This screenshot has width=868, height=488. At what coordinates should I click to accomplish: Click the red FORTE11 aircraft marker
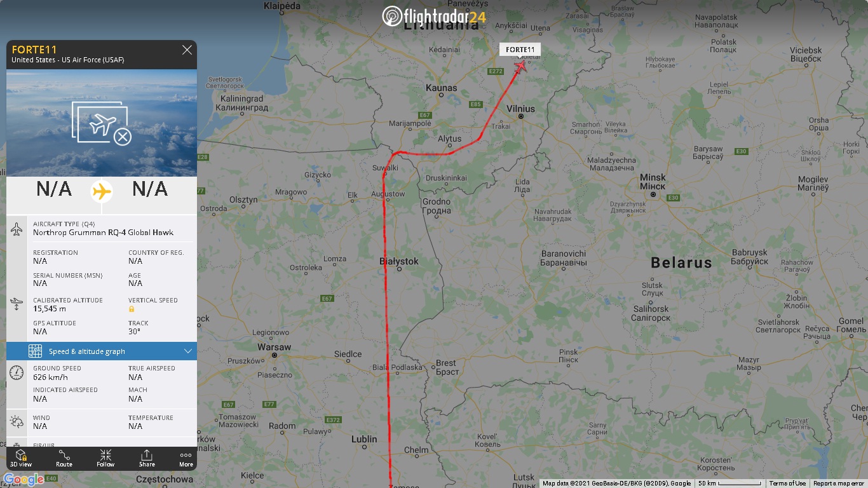click(x=521, y=65)
